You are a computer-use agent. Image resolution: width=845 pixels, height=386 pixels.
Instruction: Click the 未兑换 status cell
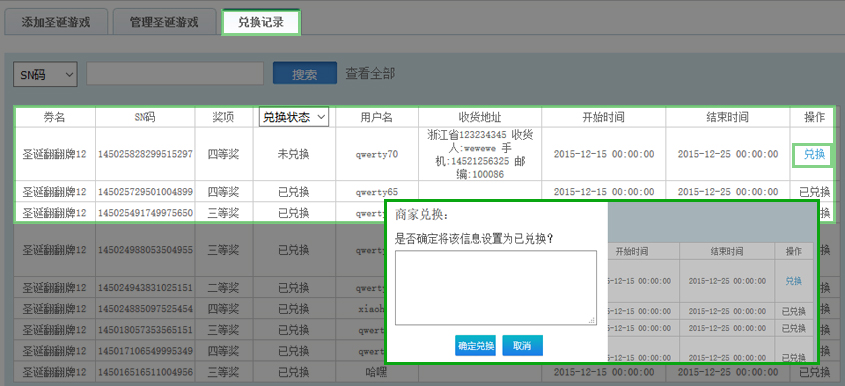(294, 154)
